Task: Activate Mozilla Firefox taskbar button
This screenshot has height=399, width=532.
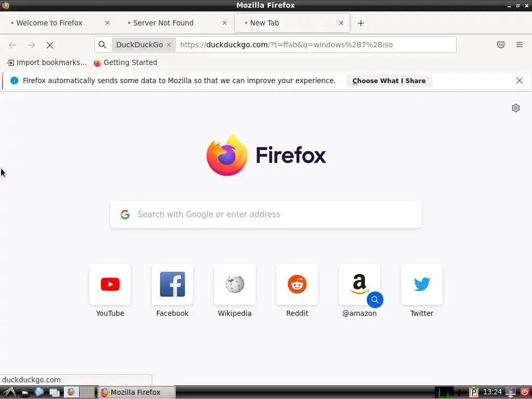Action: [137, 392]
